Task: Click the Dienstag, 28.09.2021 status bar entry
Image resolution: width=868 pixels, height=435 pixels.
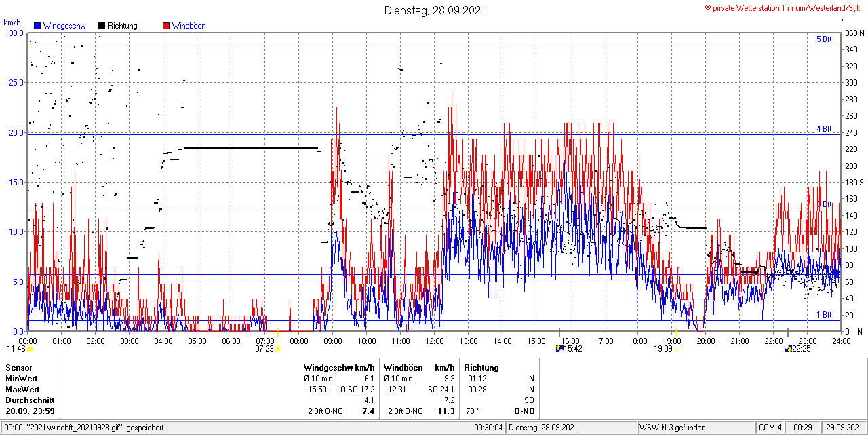Action: click(542, 428)
